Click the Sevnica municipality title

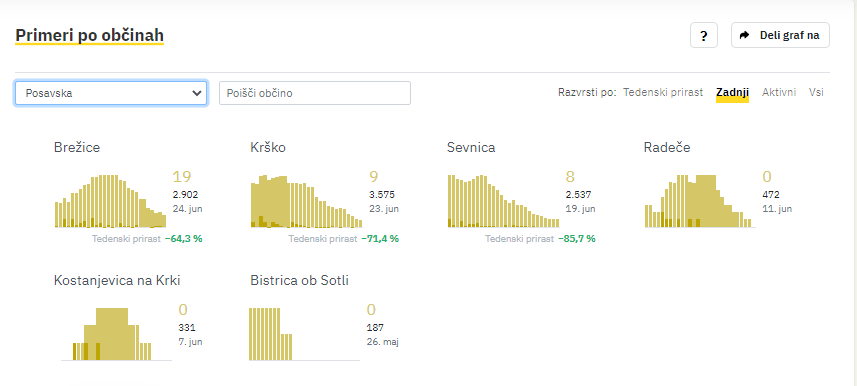(471, 147)
